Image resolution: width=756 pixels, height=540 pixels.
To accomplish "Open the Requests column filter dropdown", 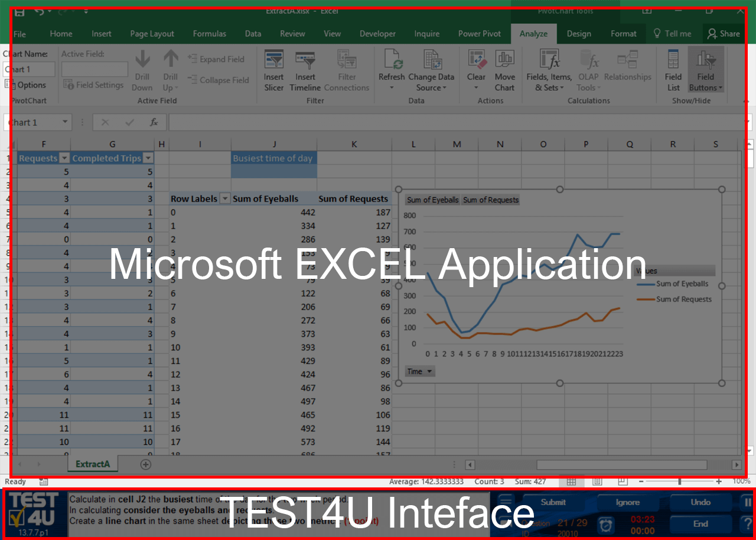I will click(64, 158).
